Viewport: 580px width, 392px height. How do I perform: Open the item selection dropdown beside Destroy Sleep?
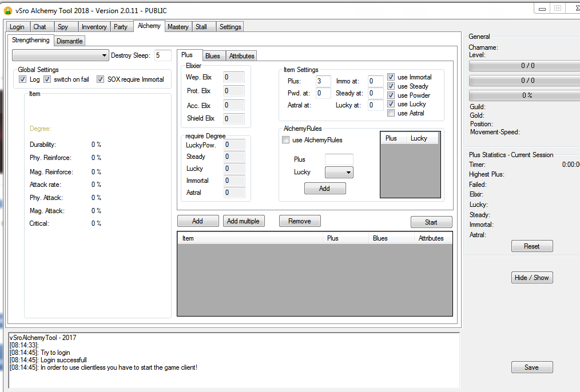coord(61,55)
